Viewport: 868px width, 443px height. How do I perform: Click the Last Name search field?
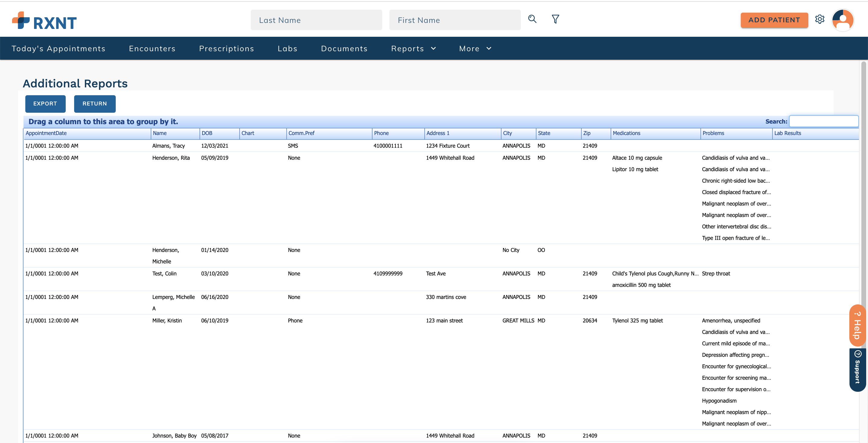pos(316,20)
